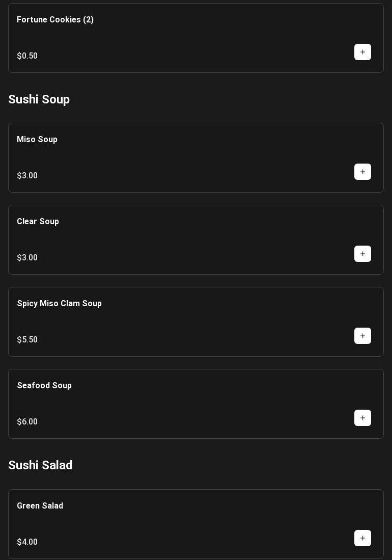
Task: Click the Sushi Salad section heading
Action: (40, 465)
